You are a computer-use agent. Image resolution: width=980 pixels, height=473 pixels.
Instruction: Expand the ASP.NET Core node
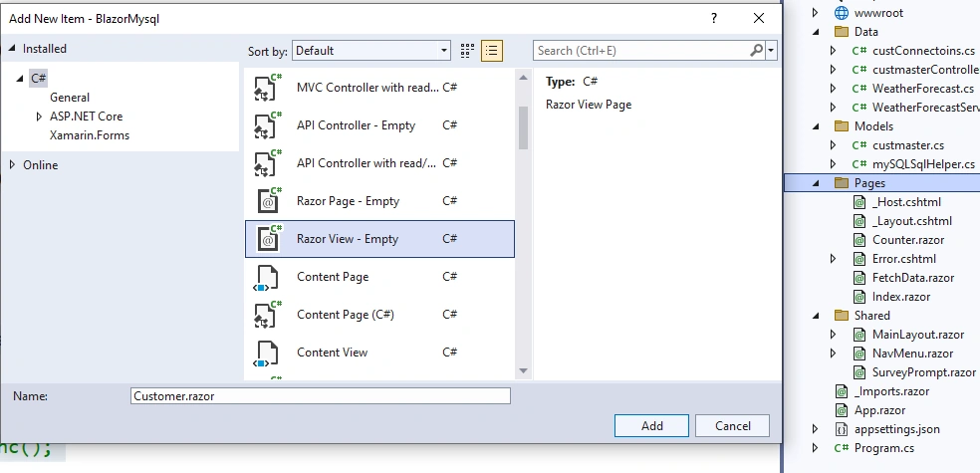[39, 117]
